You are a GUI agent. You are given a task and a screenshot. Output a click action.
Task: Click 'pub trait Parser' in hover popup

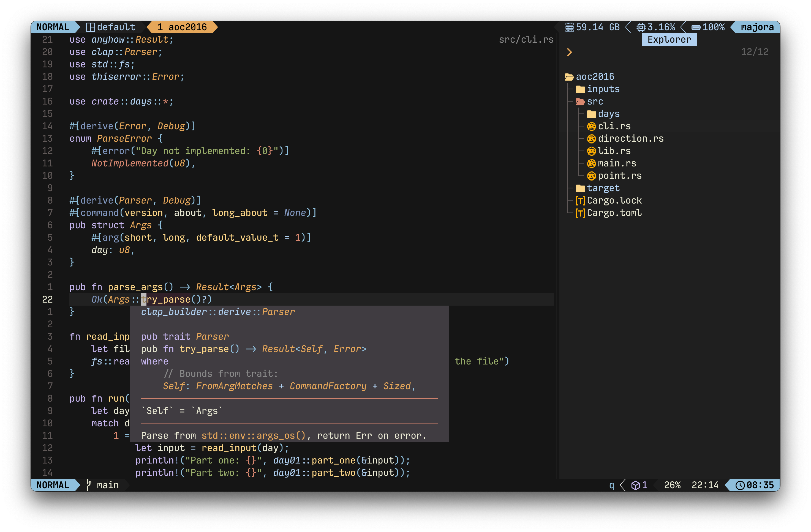(185, 336)
